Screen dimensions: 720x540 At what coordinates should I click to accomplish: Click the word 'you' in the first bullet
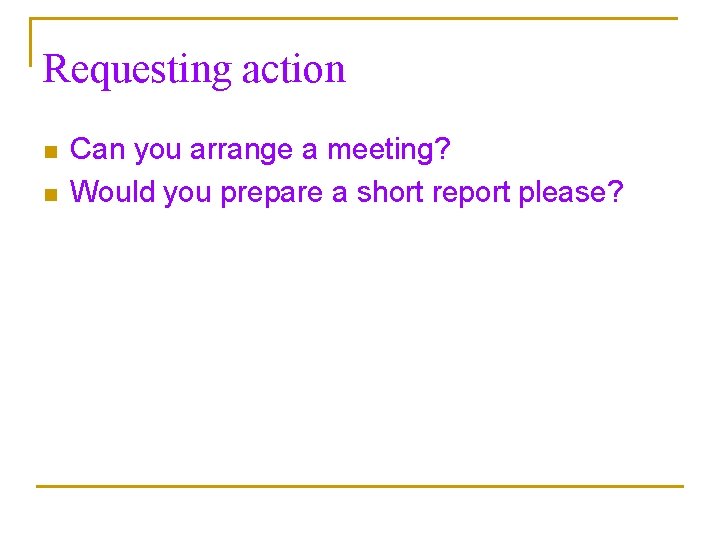pyautogui.click(x=158, y=152)
